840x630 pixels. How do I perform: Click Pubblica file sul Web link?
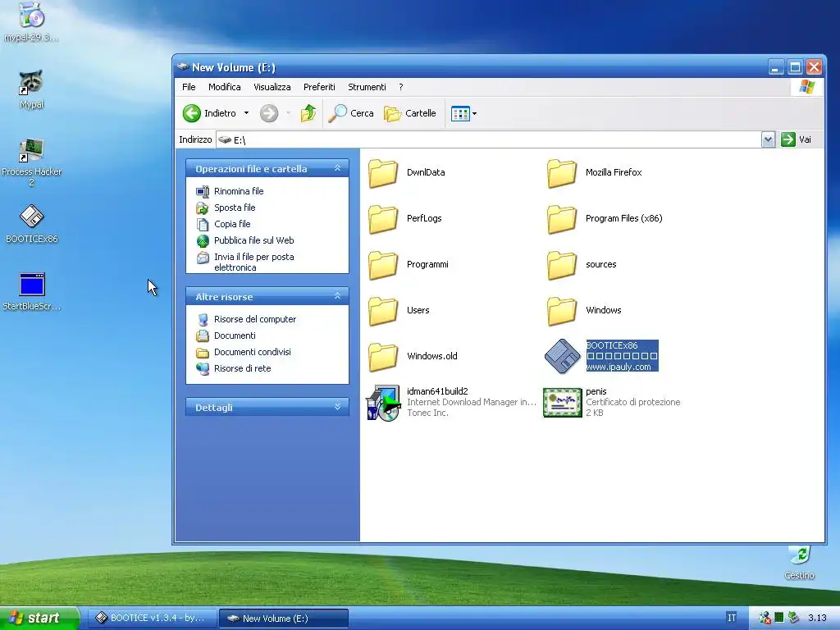[254, 240]
